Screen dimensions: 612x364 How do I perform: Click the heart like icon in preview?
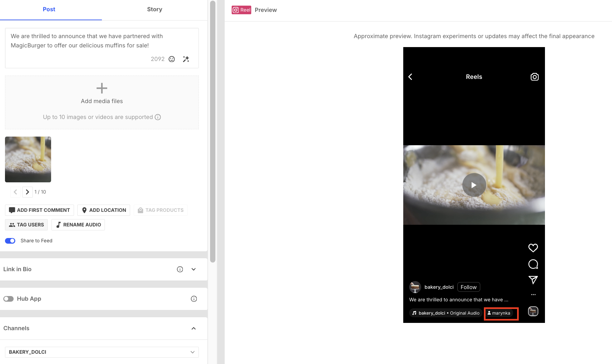[x=533, y=248]
